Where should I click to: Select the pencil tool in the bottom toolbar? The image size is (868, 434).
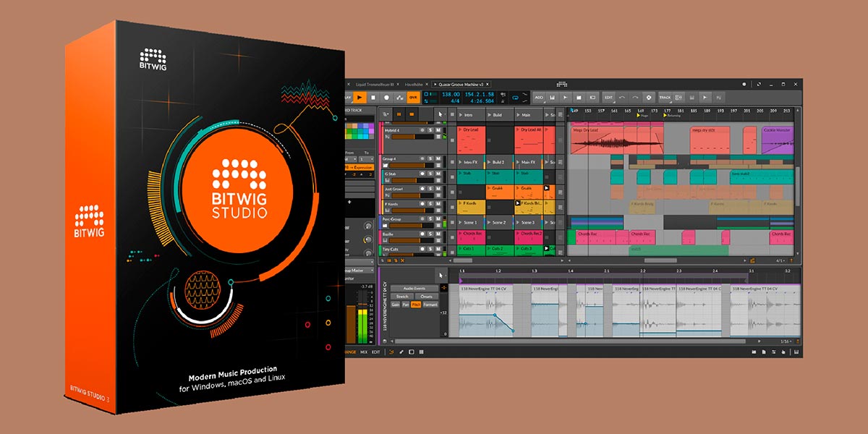[401, 352]
